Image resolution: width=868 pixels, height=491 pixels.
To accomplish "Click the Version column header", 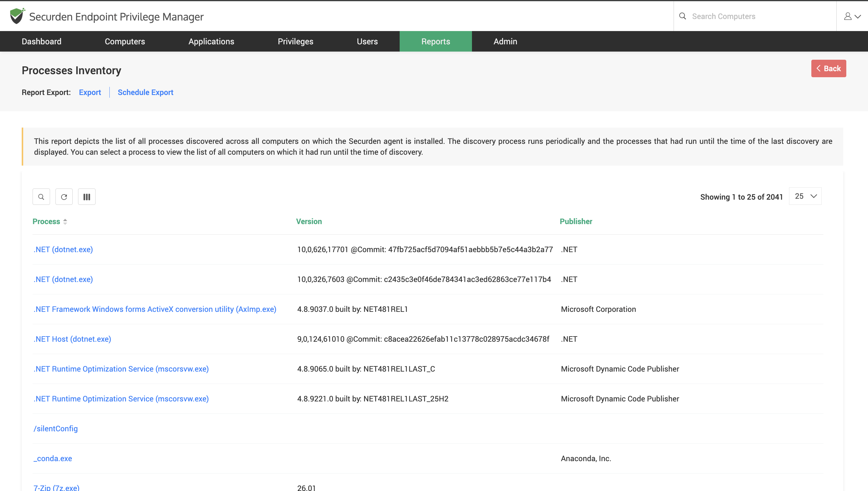I will pos(309,222).
